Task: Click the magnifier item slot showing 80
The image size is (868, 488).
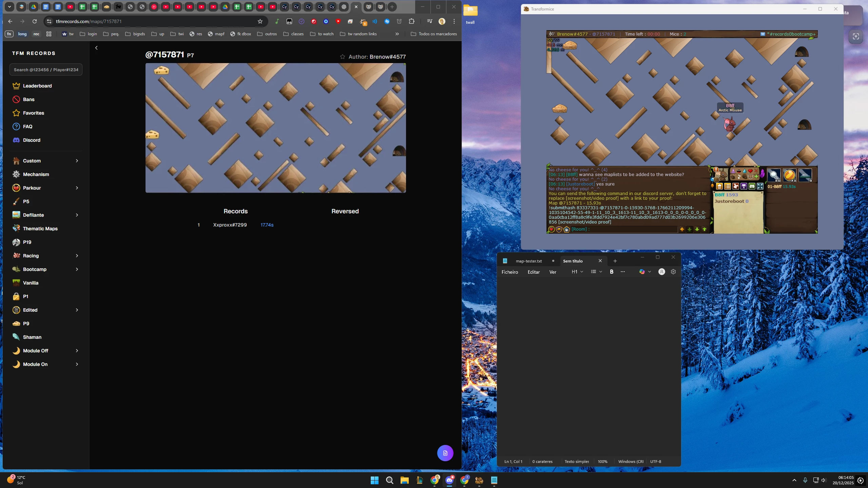Action: pyautogui.click(x=774, y=175)
